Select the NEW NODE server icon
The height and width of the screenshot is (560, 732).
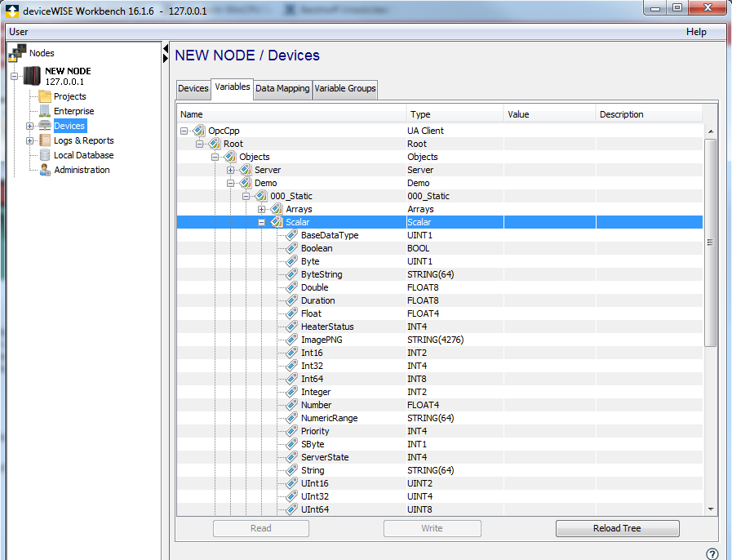click(x=31, y=76)
